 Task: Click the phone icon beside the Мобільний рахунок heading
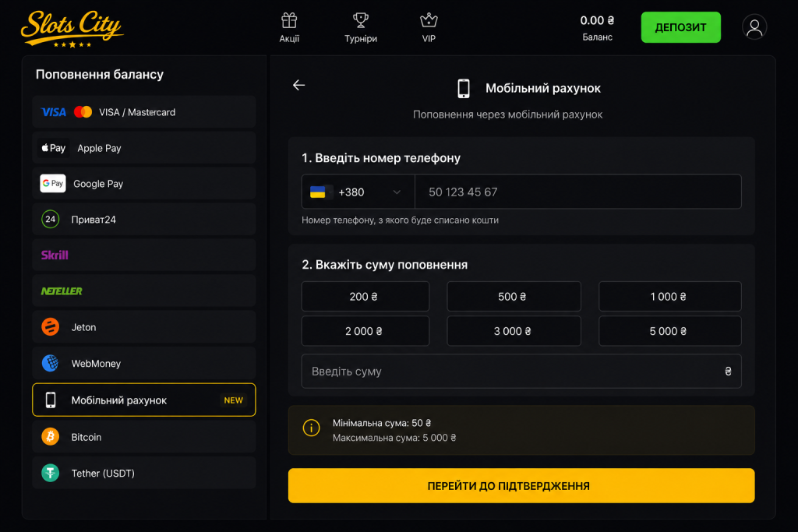pyautogui.click(x=463, y=89)
